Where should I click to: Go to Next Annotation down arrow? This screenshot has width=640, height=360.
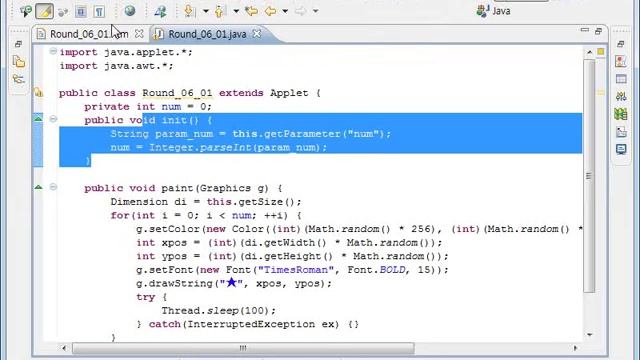coord(189,11)
